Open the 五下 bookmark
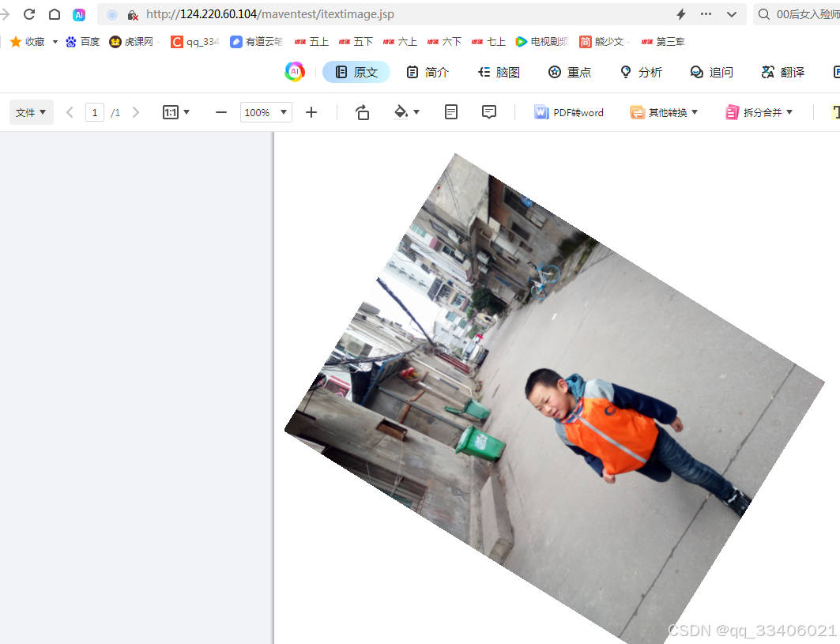This screenshot has height=644, width=840. 356,42
